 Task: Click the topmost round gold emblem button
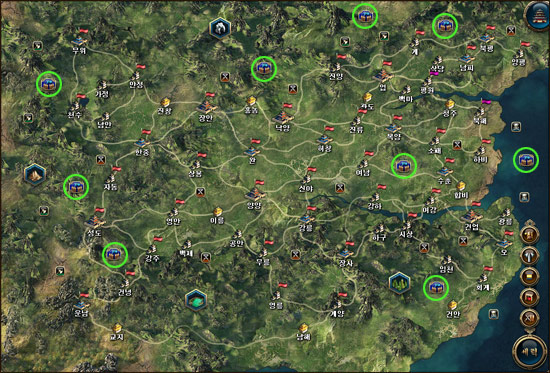529,234
